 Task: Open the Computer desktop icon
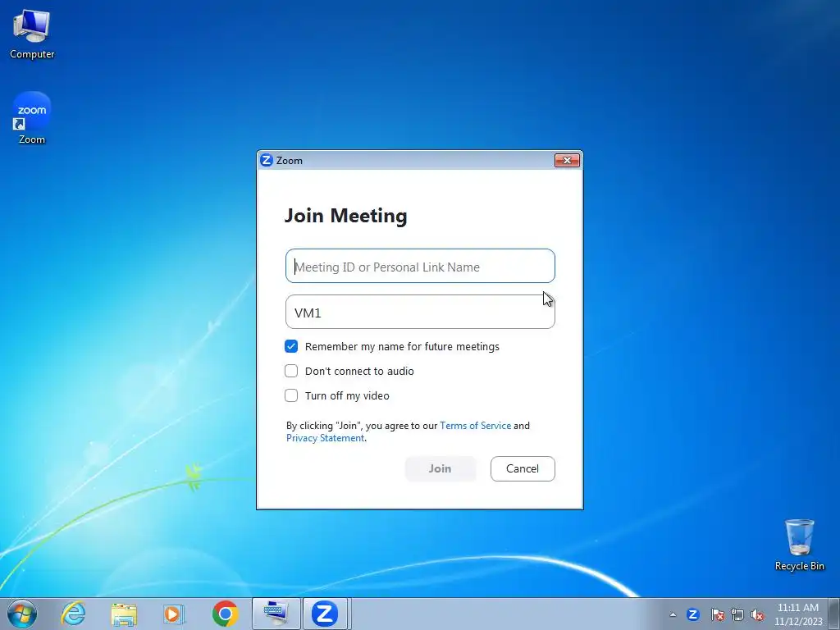coord(32,34)
